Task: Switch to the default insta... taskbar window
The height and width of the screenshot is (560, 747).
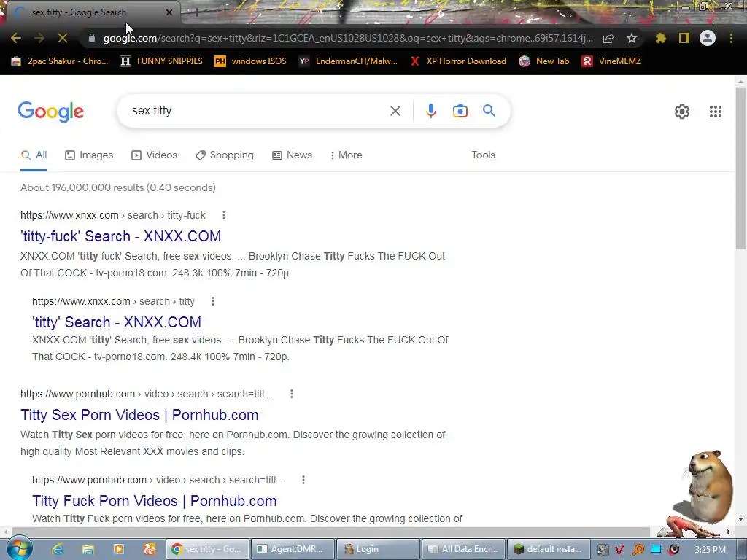Action: point(549,549)
